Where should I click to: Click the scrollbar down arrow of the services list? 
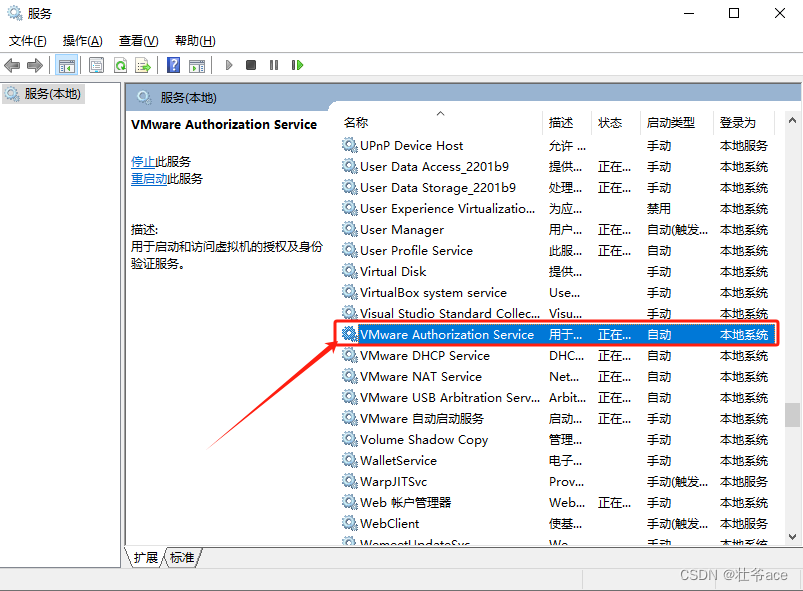pos(792,537)
